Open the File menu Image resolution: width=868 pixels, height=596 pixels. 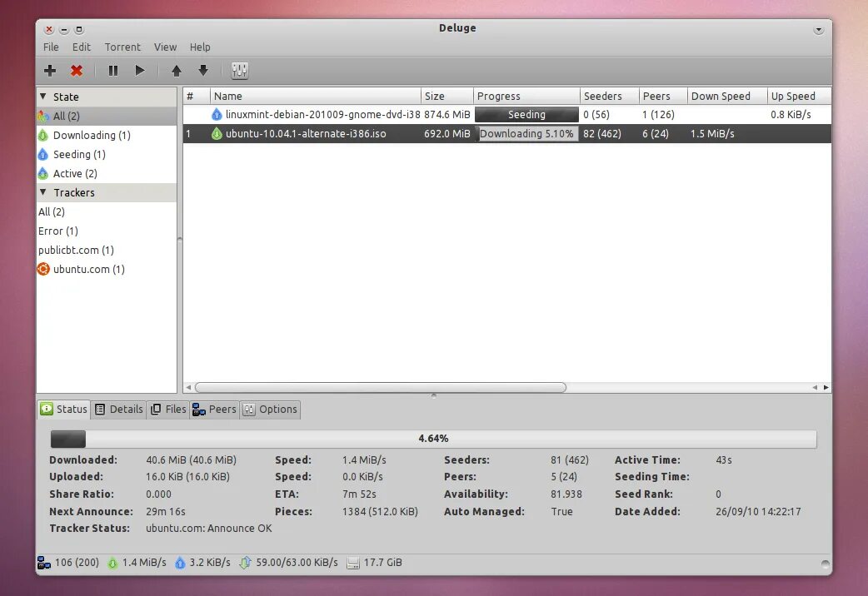pyautogui.click(x=51, y=47)
